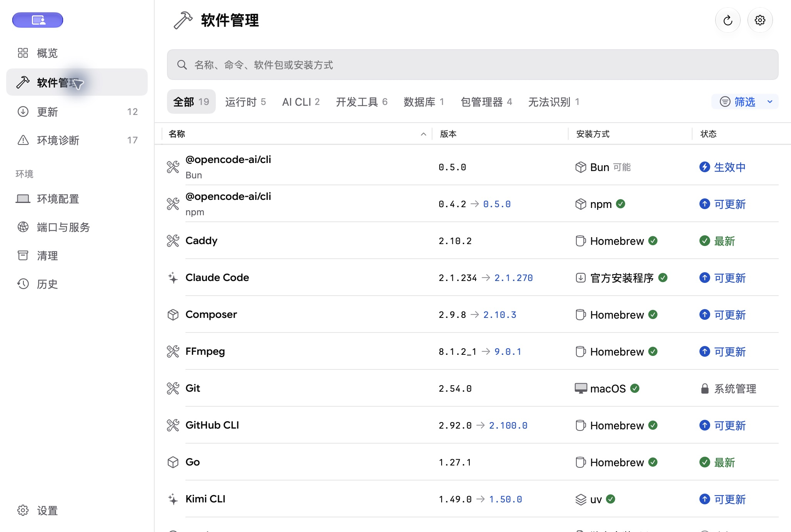
Task: Toggle sort arrow on 名称 column
Action: tap(423, 134)
